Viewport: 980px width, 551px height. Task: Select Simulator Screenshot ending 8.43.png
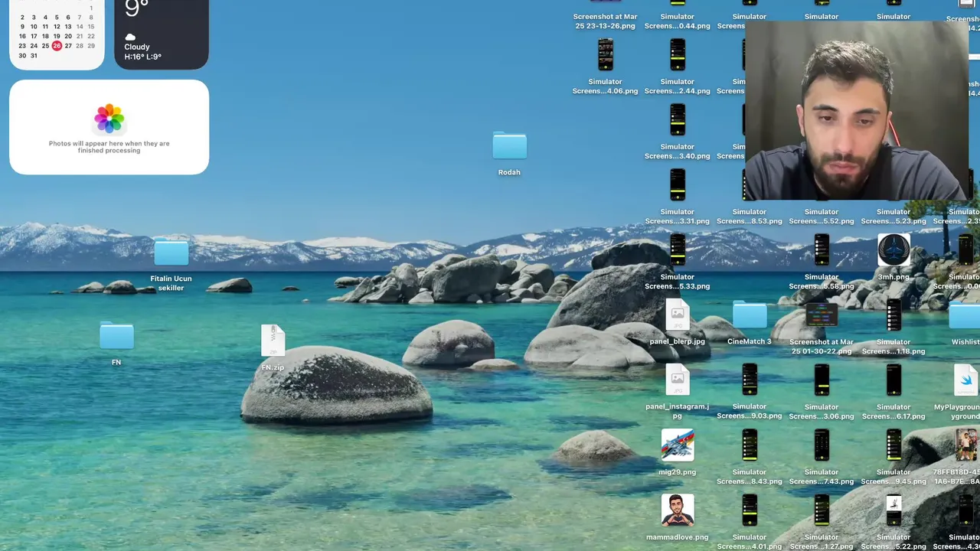click(x=750, y=445)
